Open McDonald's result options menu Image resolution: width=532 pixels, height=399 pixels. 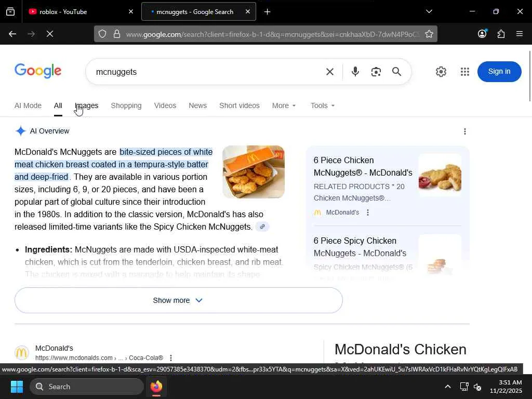pos(171,358)
